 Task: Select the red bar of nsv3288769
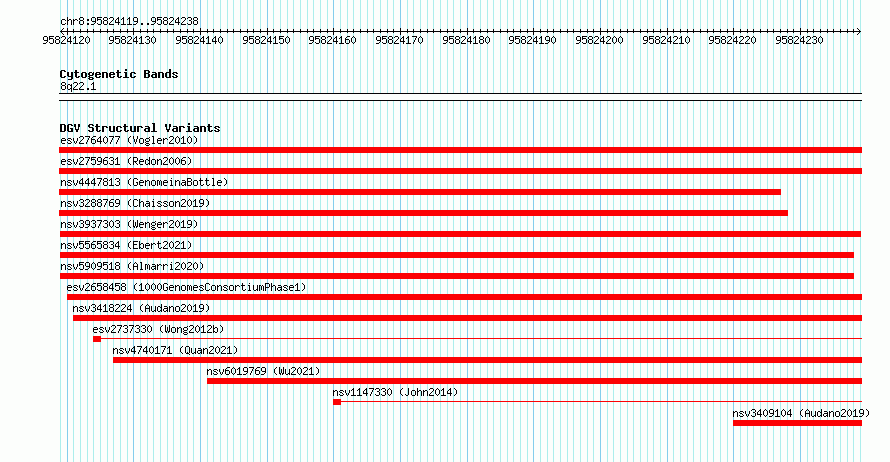pos(423,213)
